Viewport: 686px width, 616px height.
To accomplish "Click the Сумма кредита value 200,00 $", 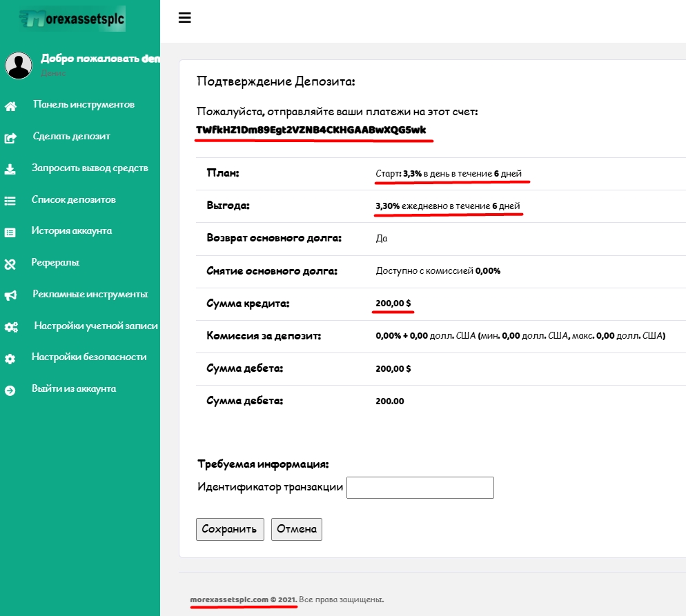I will pos(393,304).
